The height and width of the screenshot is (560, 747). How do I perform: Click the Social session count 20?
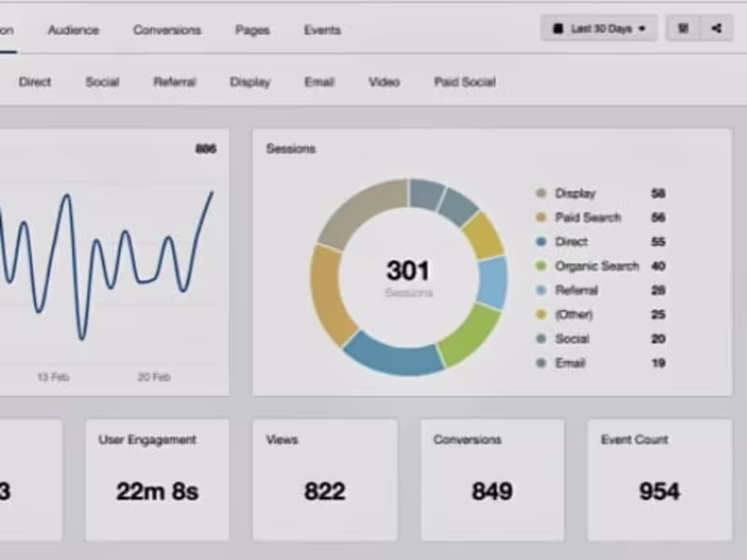click(658, 339)
